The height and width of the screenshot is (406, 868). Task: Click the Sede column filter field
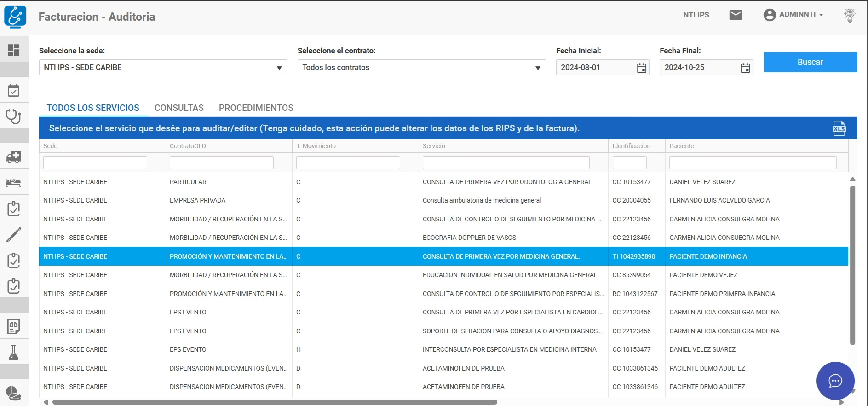click(95, 162)
